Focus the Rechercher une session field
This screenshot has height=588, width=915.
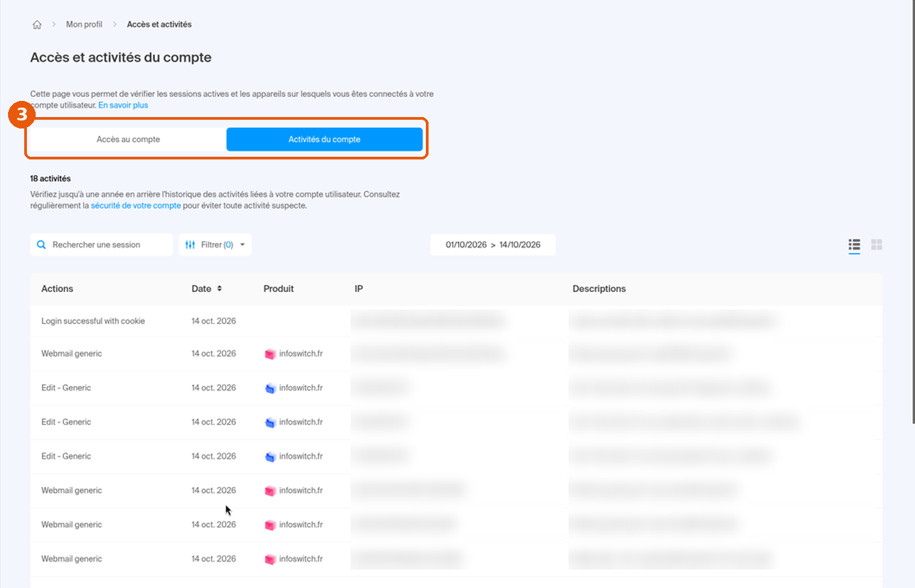click(x=102, y=245)
